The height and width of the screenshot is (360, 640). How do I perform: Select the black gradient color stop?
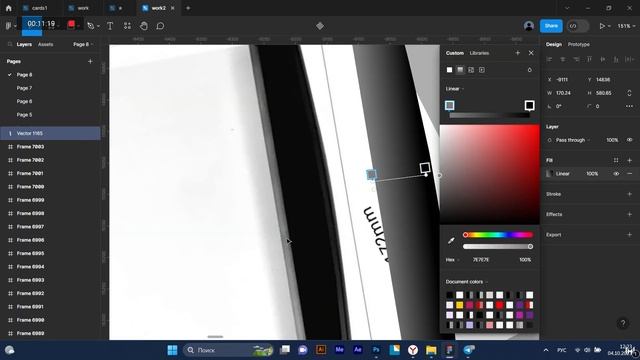[529, 105]
